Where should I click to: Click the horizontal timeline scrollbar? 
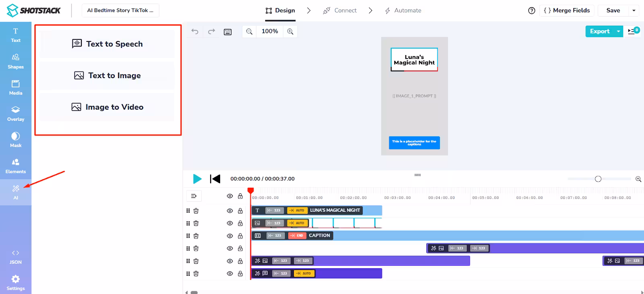point(194,292)
